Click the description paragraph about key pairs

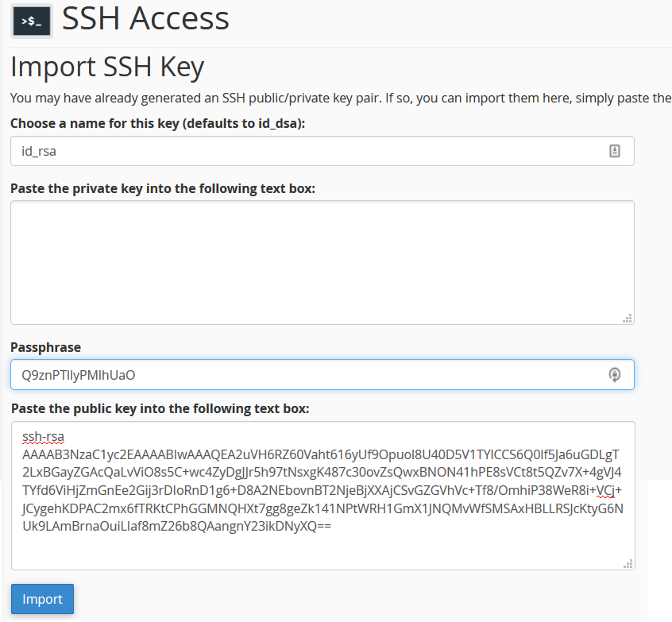click(341, 99)
